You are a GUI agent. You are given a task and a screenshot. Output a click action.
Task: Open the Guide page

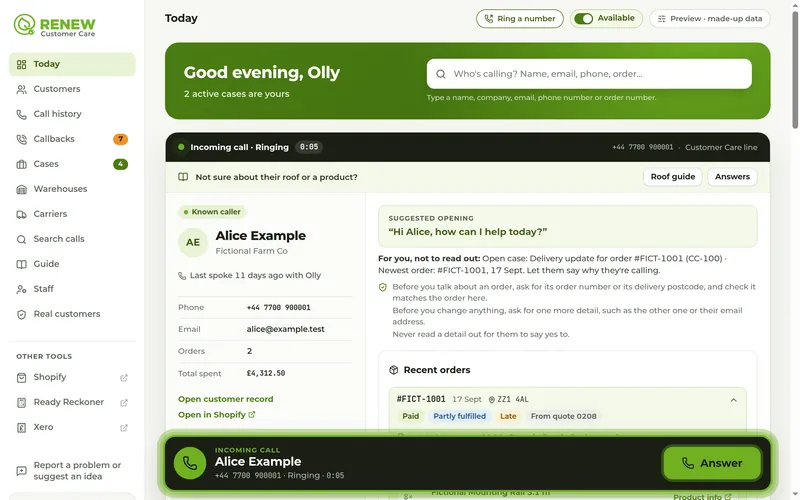(x=72, y=264)
